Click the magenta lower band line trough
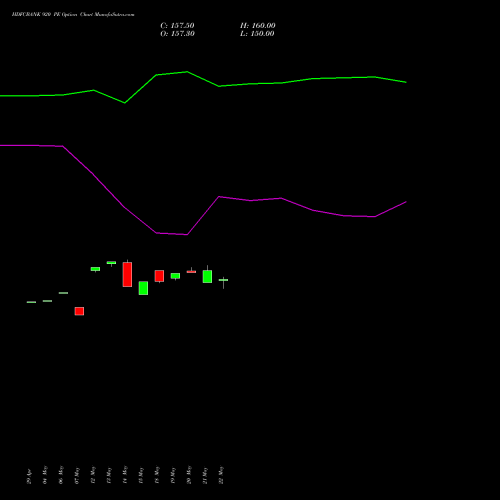 click(187, 234)
